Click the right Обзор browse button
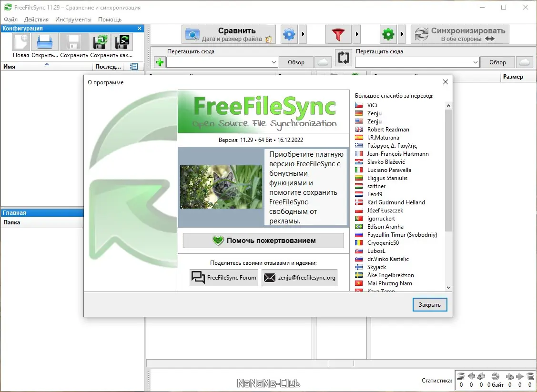This screenshot has height=392, width=537. click(497, 62)
